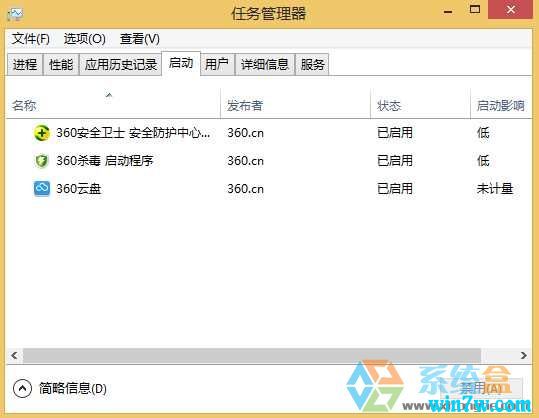Sort by the 启动影响 column header
Screen dimensions: 539x418
click(x=501, y=103)
